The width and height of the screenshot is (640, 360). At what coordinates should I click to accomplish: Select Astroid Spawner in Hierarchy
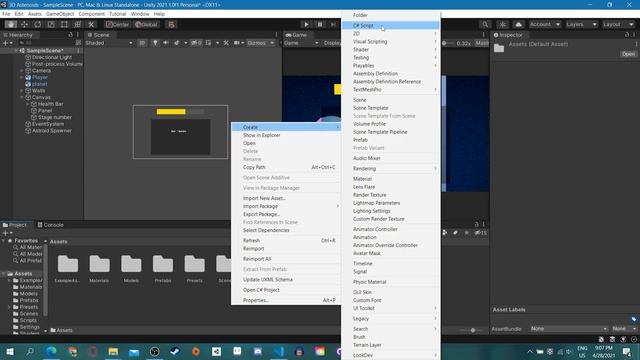52,131
